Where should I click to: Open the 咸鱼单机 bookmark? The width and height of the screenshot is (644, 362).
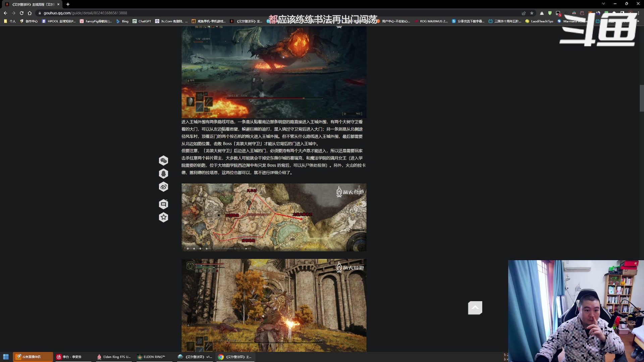209,21
